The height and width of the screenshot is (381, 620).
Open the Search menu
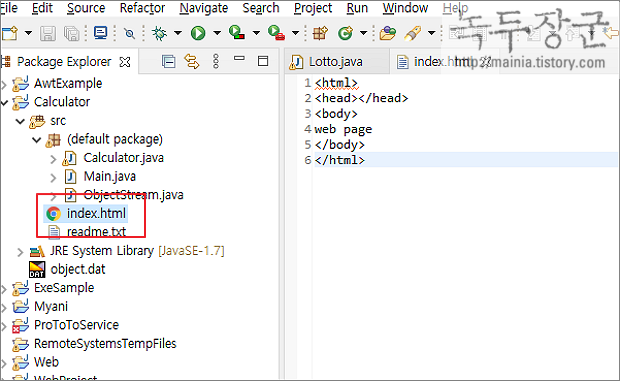tap(261, 8)
